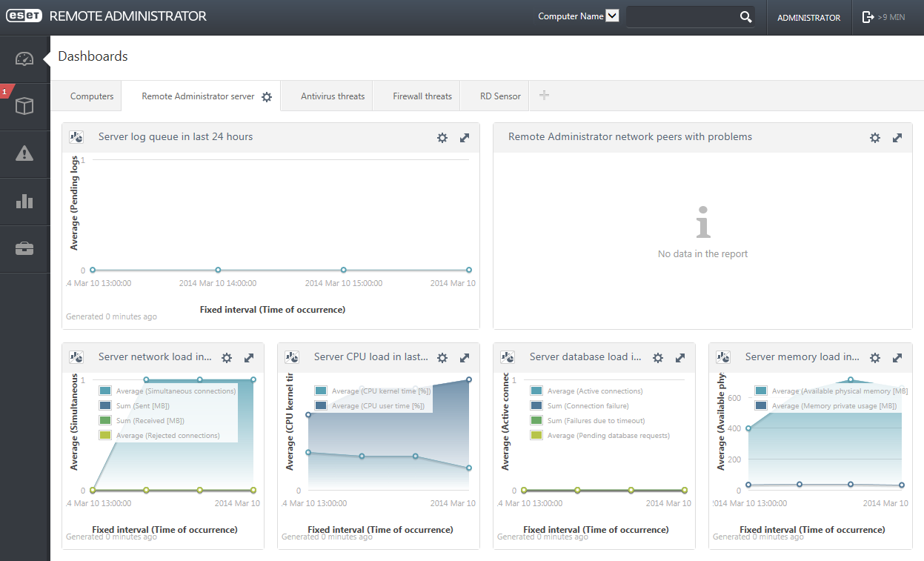Viewport: 924px width, 561px height.
Task: Open the Dashboards sidebar icon
Action: tap(24, 59)
